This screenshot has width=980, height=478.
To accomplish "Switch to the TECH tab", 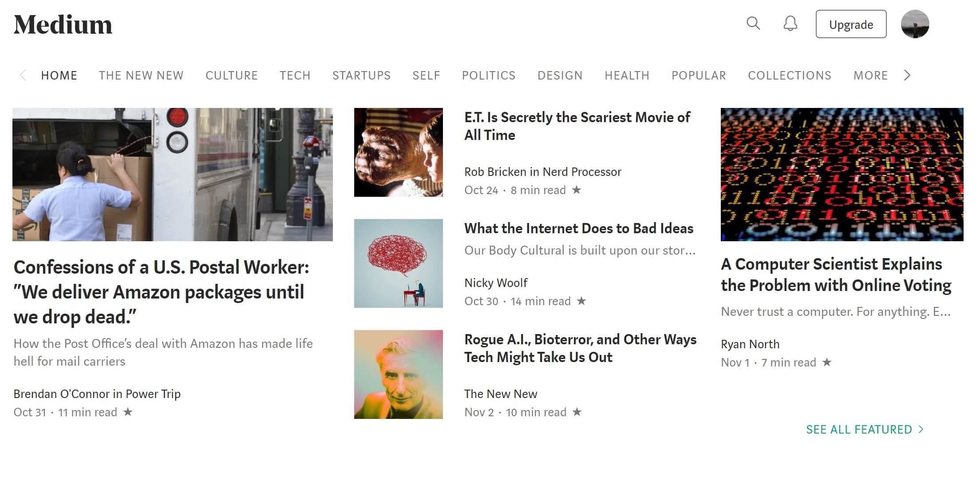I will tap(295, 76).
